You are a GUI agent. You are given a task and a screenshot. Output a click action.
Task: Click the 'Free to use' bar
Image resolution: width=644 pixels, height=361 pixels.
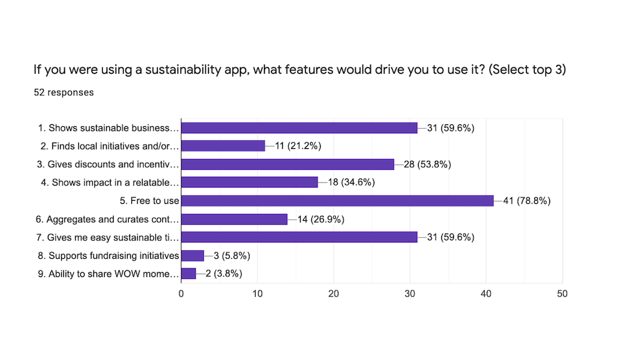337,201
